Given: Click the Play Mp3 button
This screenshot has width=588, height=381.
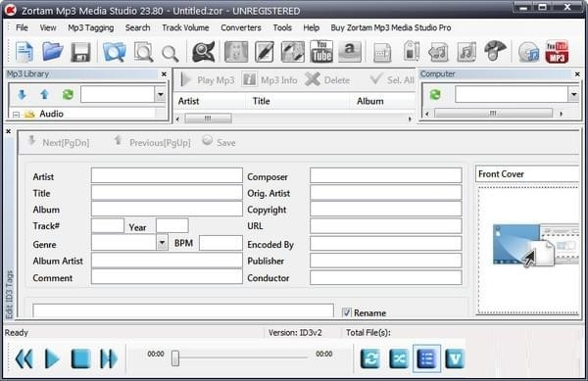Looking at the screenshot, I should pyautogui.click(x=208, y=79).
